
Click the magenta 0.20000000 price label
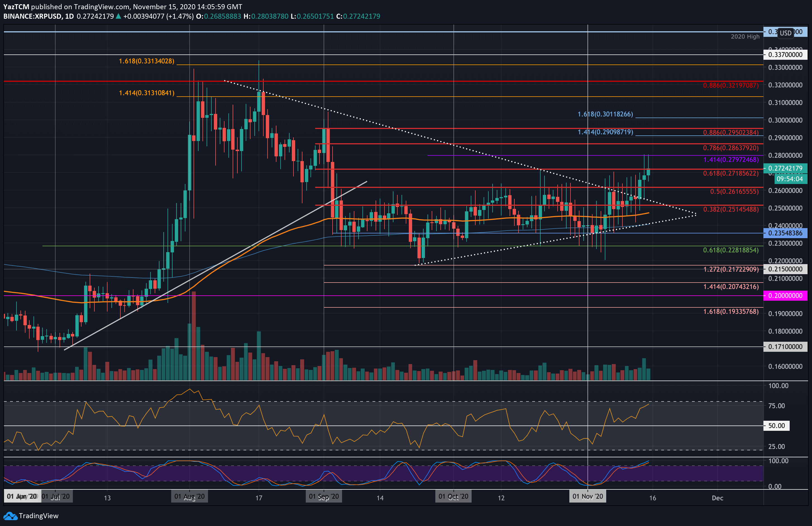click(785, 296)
